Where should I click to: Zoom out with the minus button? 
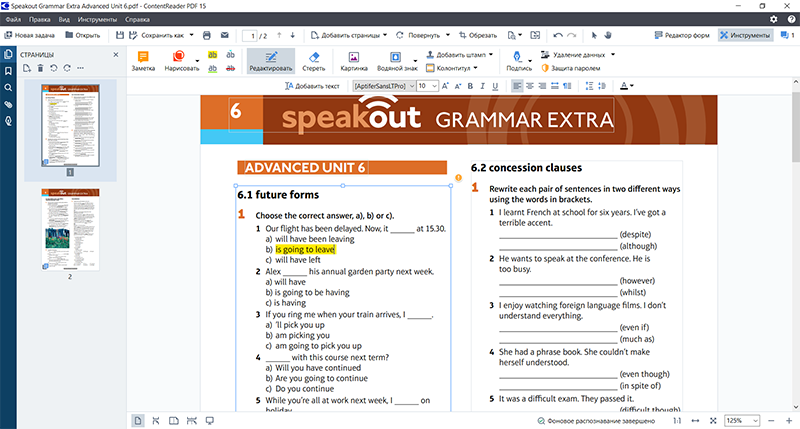pos(771,421)
